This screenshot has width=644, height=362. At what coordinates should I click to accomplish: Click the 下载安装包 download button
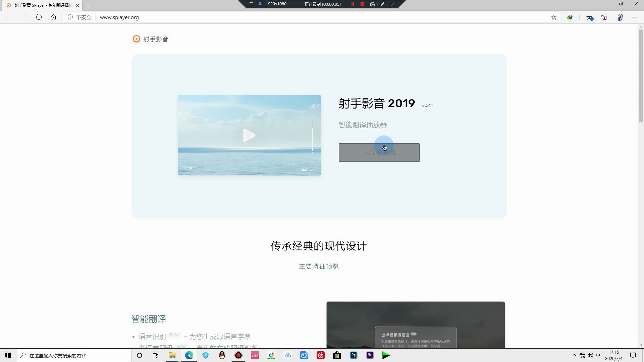click(379, 153)
